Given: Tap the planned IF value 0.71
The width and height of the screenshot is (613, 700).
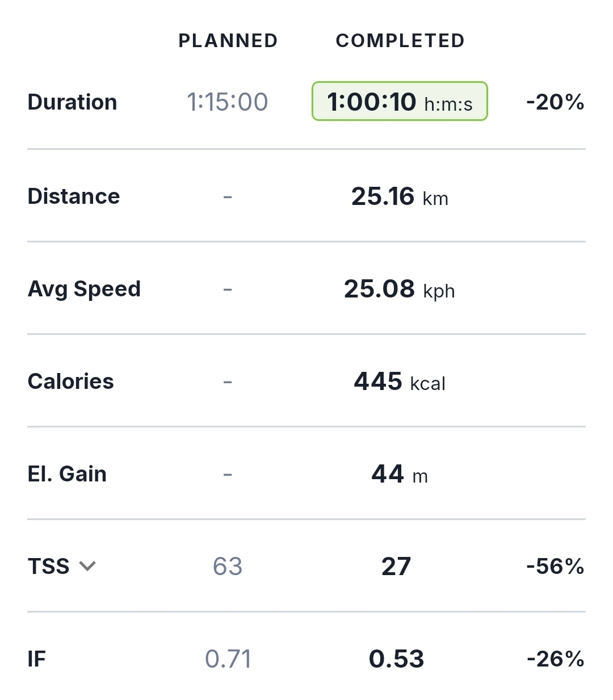Looking at the screenshot, I should point(228,659).
